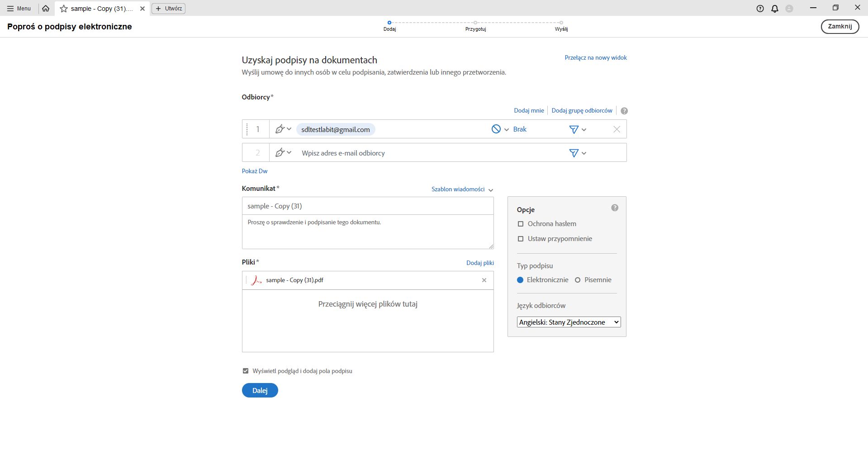This screenshot has height=459, width=868.
Task: Select the Elektronicznie signature type
Action: 520,280
